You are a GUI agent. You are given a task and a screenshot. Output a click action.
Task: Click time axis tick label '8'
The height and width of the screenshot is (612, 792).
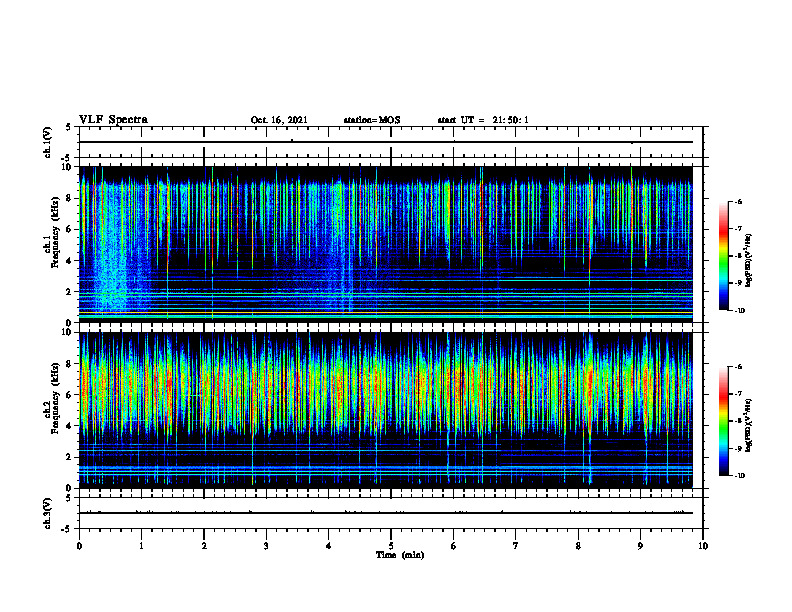(x=578, y=546)
